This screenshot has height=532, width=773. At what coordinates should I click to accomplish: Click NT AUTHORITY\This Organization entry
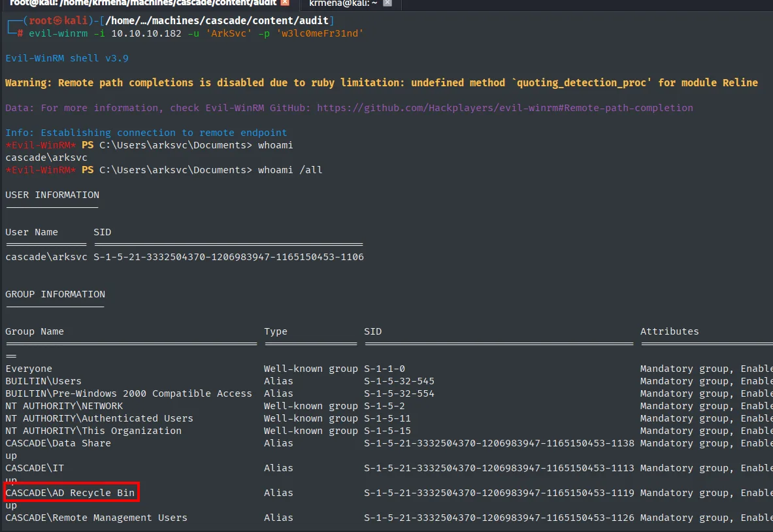[93, 431]
